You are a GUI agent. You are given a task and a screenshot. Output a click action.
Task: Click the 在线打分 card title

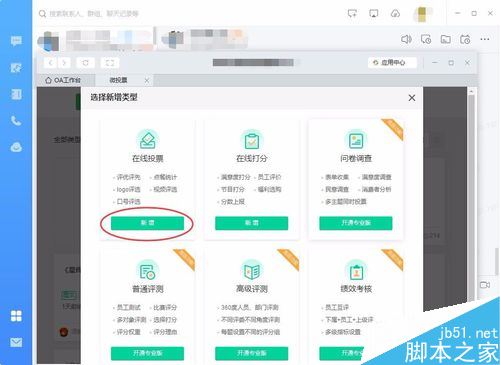[x=252, y=158]
